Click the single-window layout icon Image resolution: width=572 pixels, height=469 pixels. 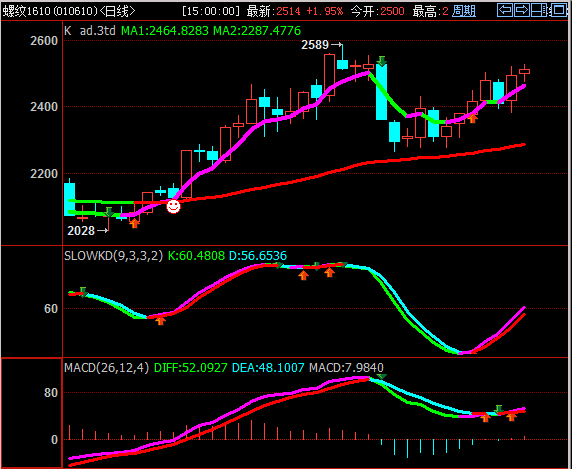558,10
